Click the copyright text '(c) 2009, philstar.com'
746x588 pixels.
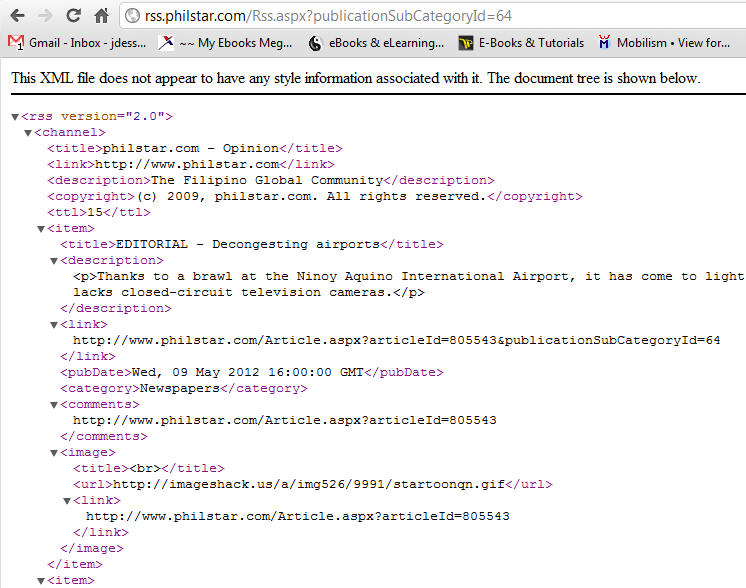(225, 196)
